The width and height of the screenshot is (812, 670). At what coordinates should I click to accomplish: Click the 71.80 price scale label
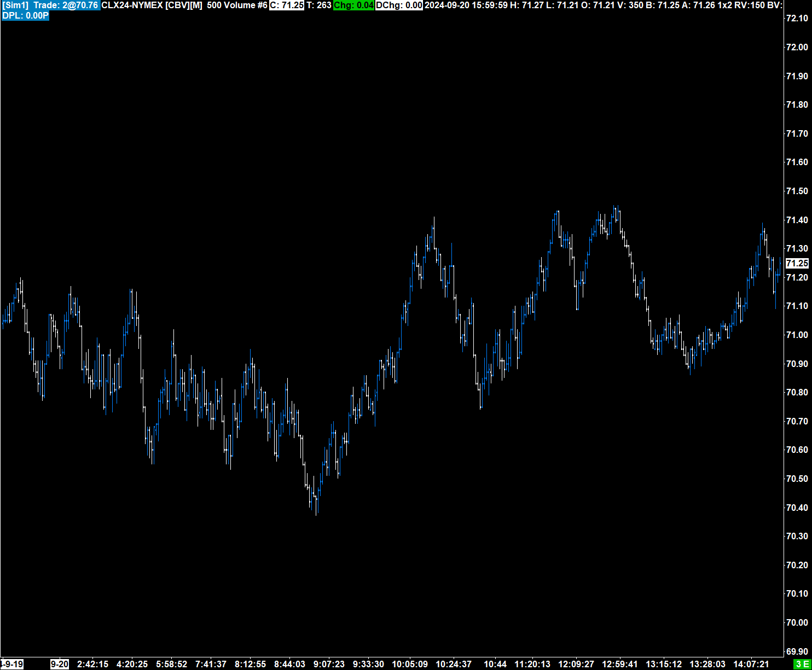(x=797, y=104)
